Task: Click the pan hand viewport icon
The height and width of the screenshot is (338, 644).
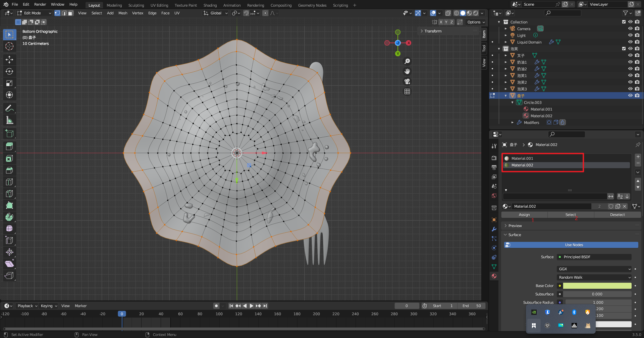Action: click(x=407, y=71)
